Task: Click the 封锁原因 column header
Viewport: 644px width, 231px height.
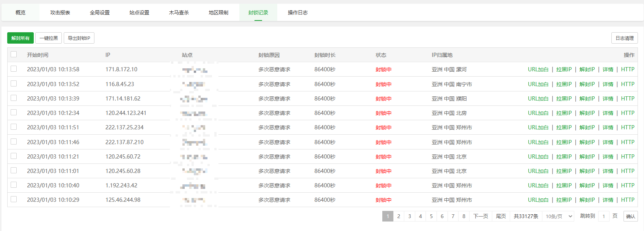Action: [x=269, y=55]
